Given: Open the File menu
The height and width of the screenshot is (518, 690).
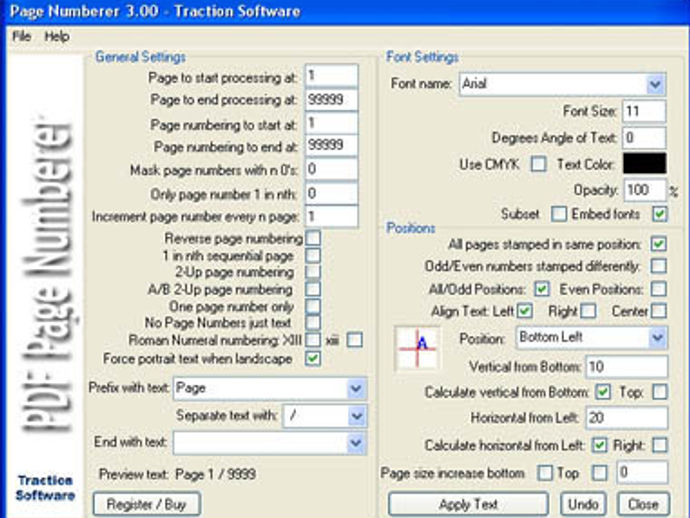Looking at the screenshot, I should click(x=22, y=36).
